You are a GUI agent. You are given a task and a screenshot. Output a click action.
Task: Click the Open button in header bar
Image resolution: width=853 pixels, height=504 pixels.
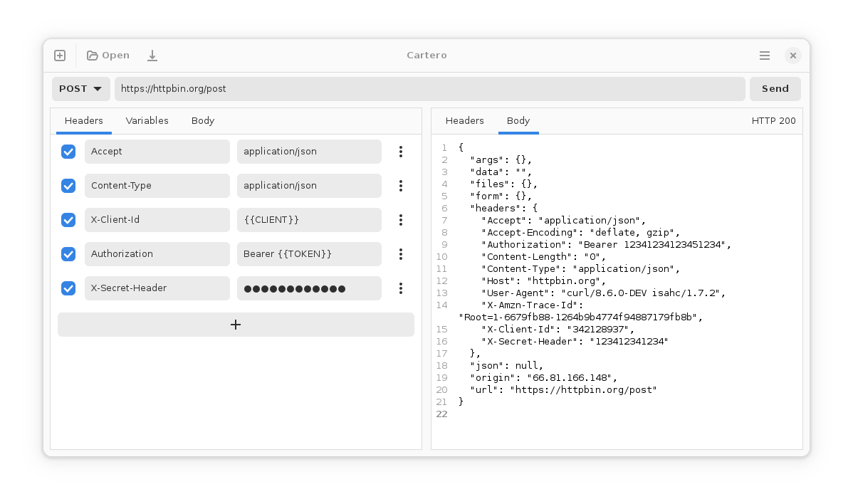pos(108,56)
